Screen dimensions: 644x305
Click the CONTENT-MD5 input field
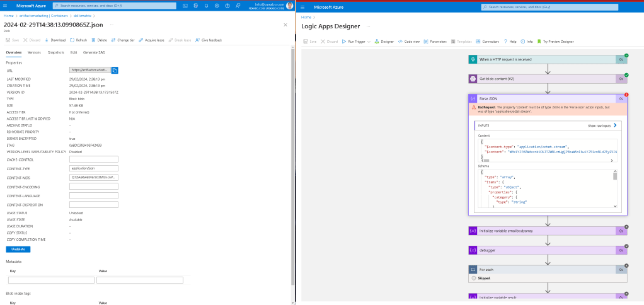94,177
